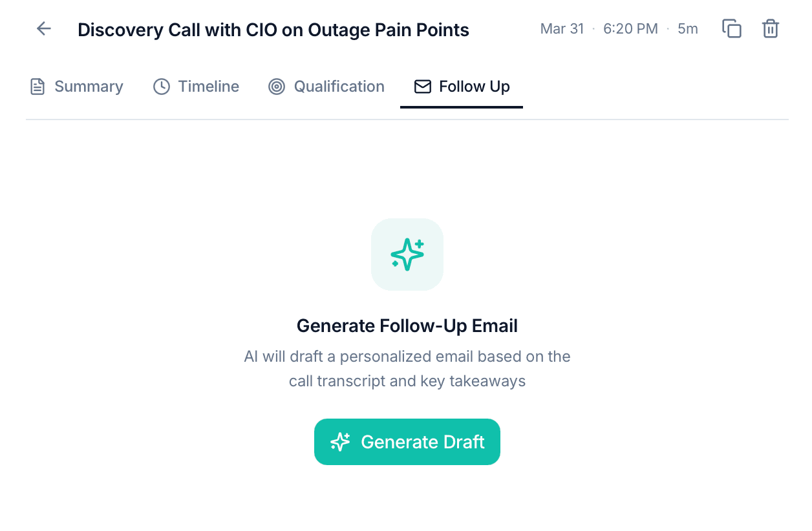The width and height of the screenshot is (812, 531).
Task: Click the 5m duration label
Action: tap(687, 28)
